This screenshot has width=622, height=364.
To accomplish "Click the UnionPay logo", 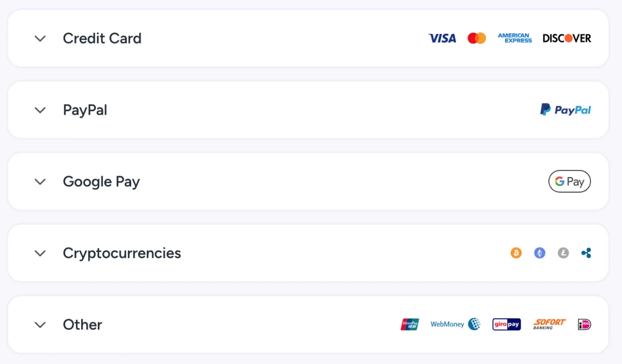I will pos(410,324).
